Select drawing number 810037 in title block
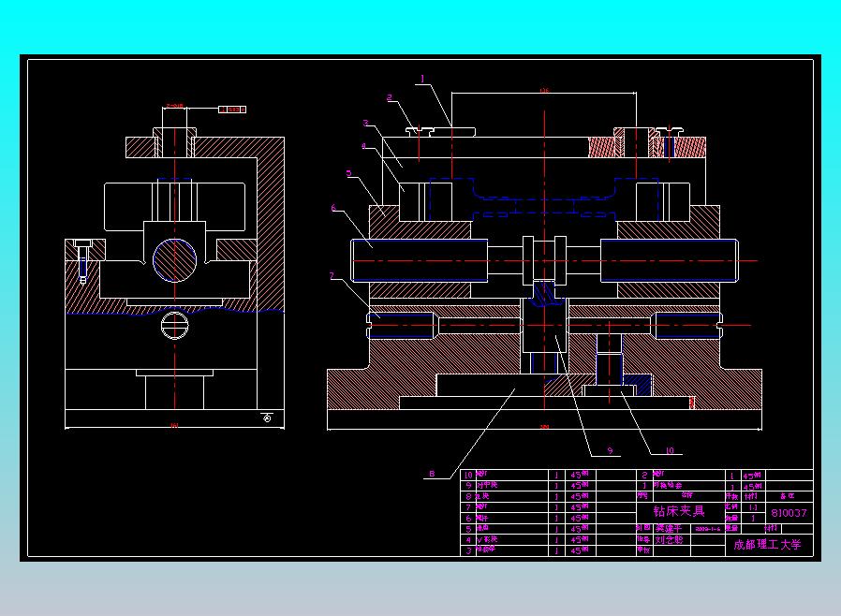This screenshot has width=841, height=616. 789,513
